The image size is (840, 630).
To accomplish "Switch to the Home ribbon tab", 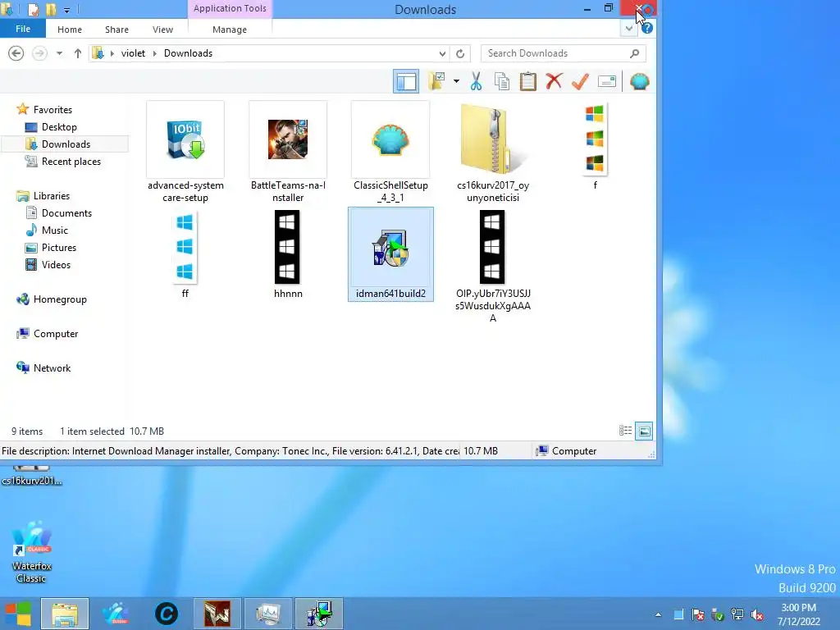I will pyautogui.click(x=70, y=30).
